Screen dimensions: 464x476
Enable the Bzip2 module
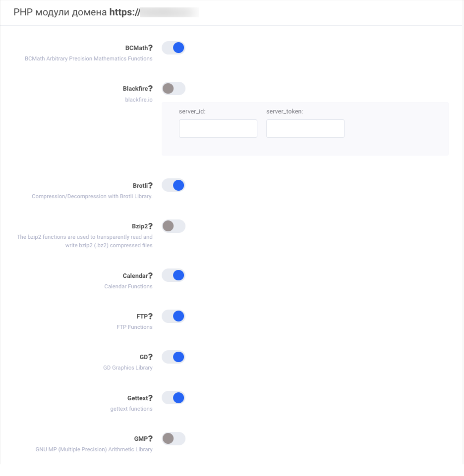pos(174,226)
